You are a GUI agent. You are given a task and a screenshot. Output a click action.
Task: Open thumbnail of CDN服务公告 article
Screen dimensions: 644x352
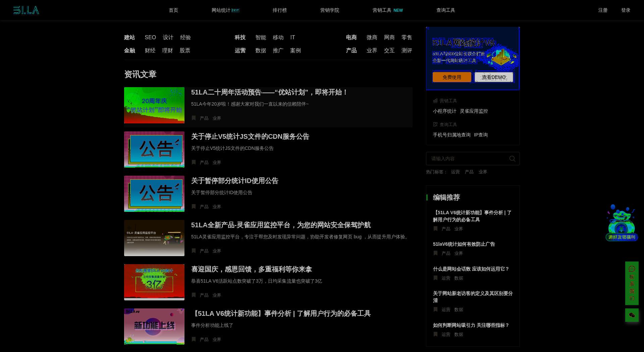(x=154, y=150)
